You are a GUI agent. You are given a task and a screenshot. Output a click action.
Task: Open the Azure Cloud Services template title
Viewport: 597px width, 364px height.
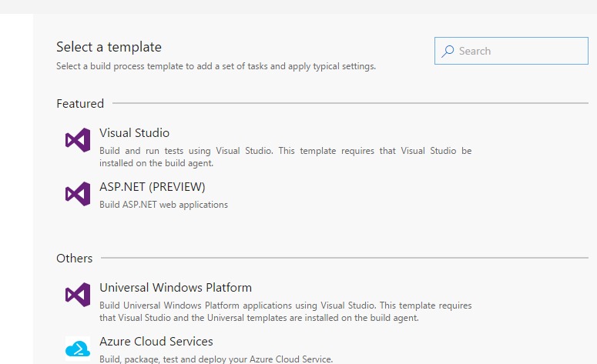pyautogui.click(x=156, y=342)
